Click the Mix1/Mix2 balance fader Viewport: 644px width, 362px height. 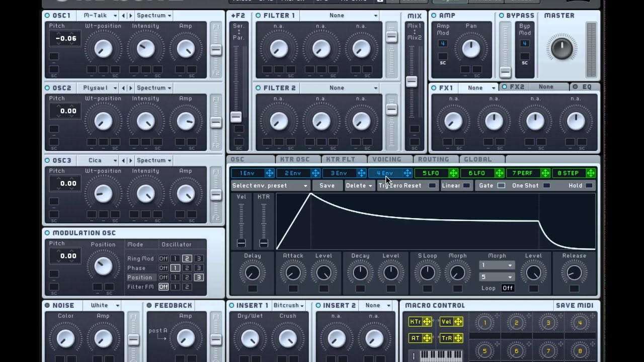click(x=412, y=81)
